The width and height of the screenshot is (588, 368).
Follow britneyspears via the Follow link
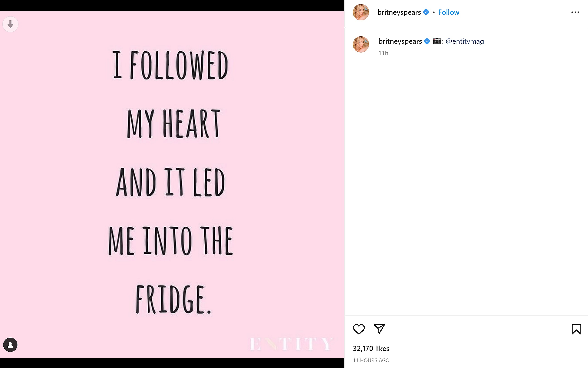click(449, 12)
